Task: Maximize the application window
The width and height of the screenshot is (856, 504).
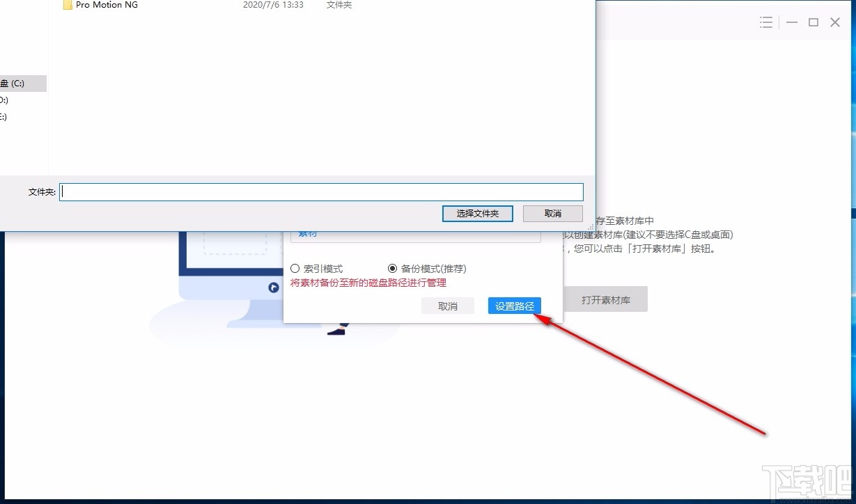Action: [x=813, y=22]
